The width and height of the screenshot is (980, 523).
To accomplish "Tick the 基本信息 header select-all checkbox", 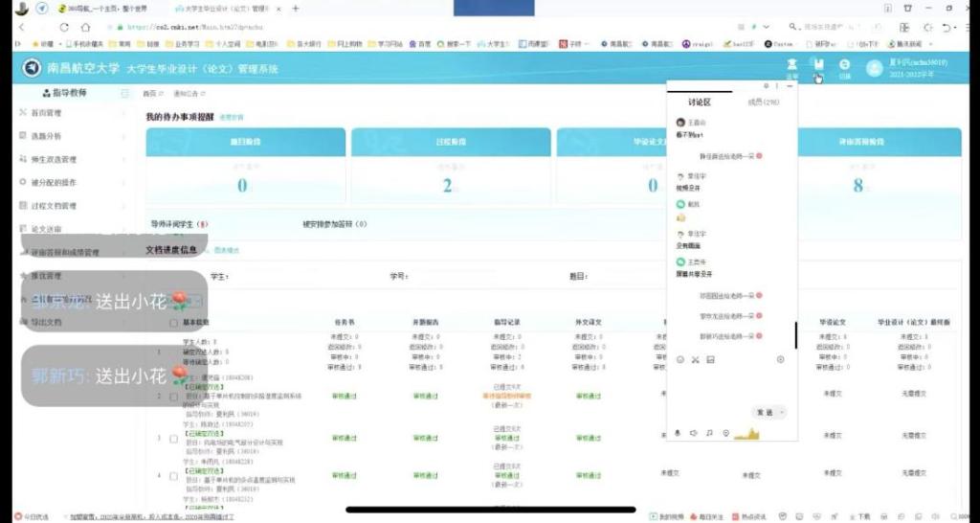I will pos(174,323).
